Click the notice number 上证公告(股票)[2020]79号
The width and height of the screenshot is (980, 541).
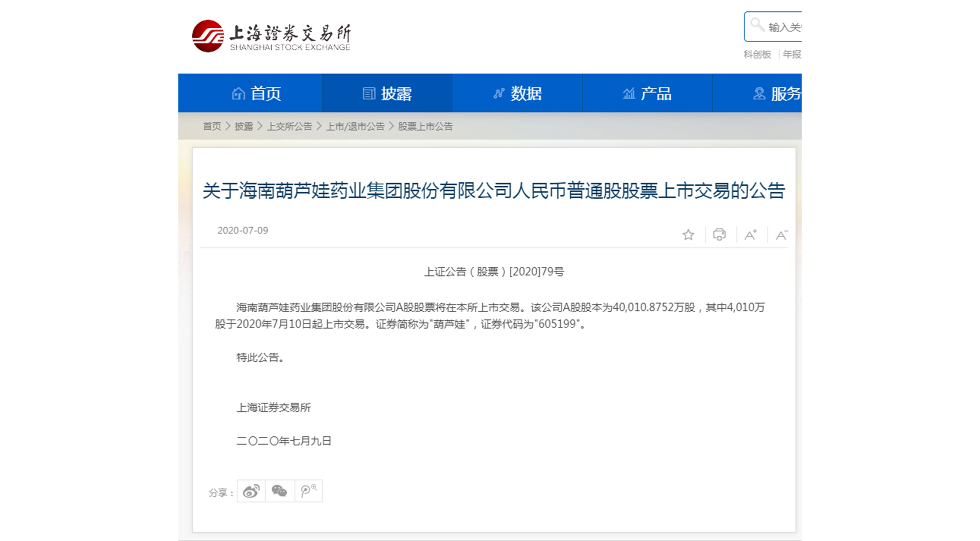494,271
